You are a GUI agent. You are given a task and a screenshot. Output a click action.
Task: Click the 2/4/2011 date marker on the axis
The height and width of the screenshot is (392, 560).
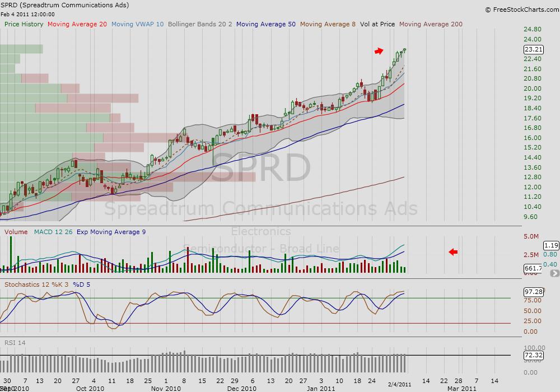click(x=400, y=385)
